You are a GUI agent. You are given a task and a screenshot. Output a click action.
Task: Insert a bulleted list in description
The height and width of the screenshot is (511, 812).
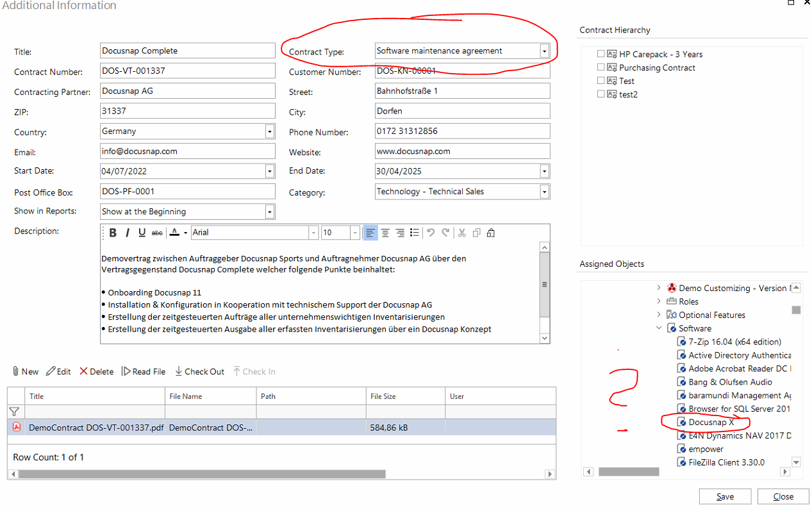point(415,233)
